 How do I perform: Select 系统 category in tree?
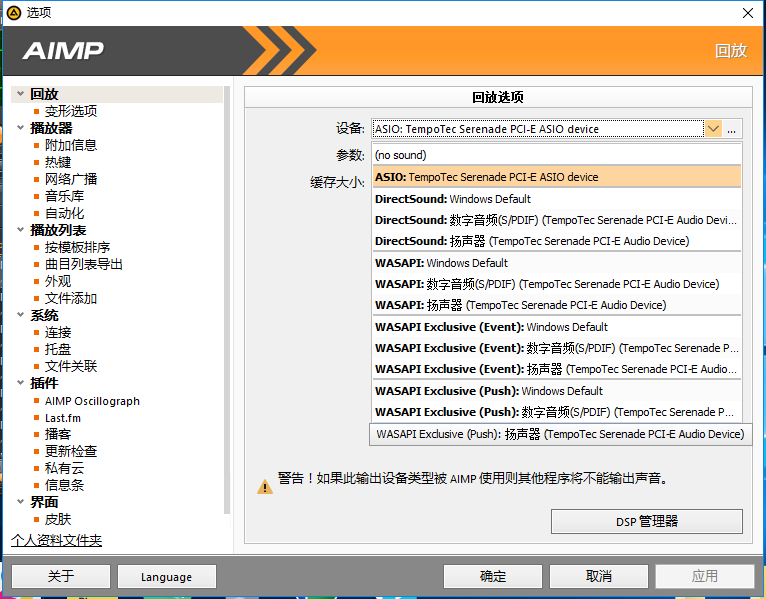(x=44, y=315)
